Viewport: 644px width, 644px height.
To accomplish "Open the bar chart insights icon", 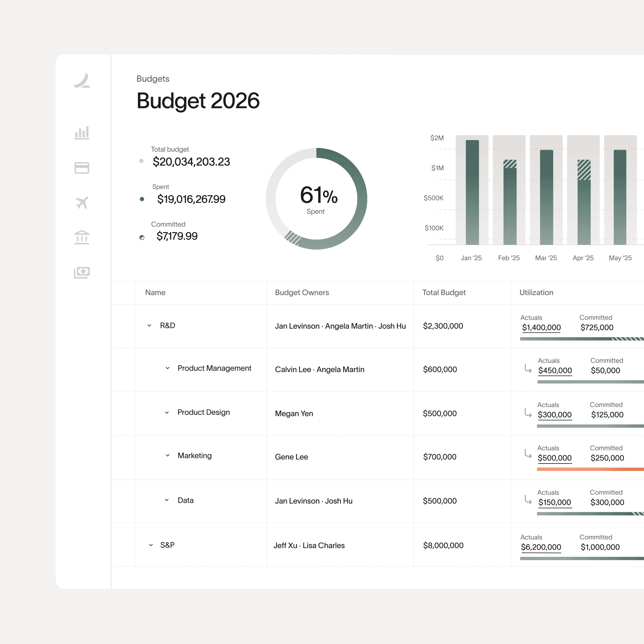I will click(82, 133).
